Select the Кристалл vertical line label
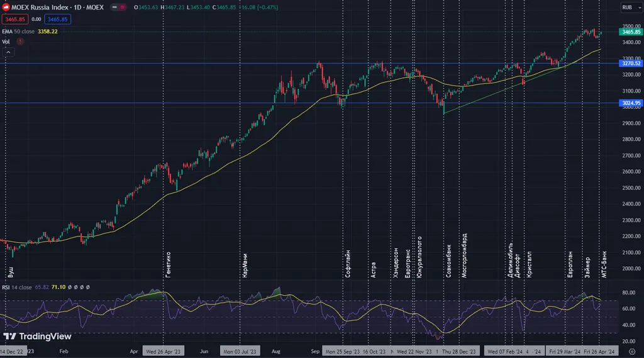 (x=529, y=265)
